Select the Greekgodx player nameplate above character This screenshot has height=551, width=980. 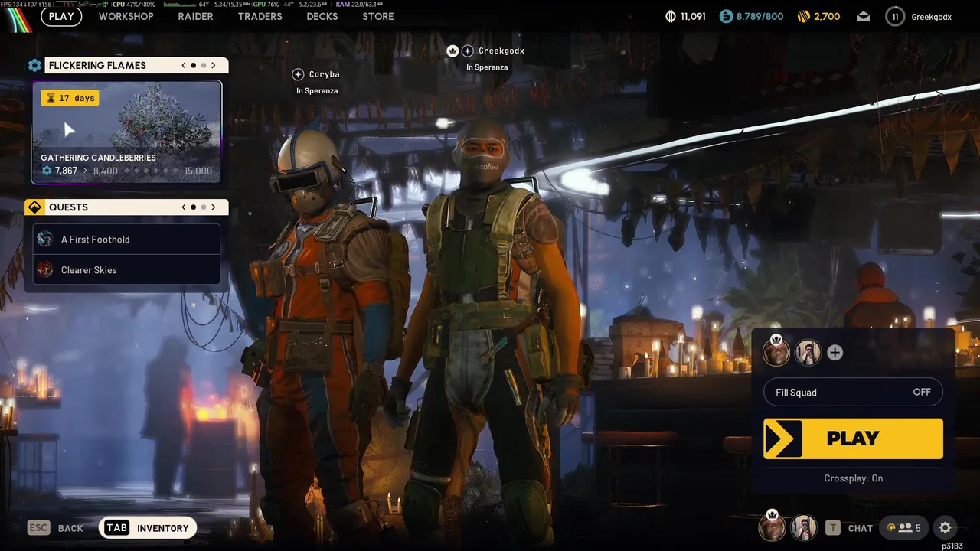501,51
